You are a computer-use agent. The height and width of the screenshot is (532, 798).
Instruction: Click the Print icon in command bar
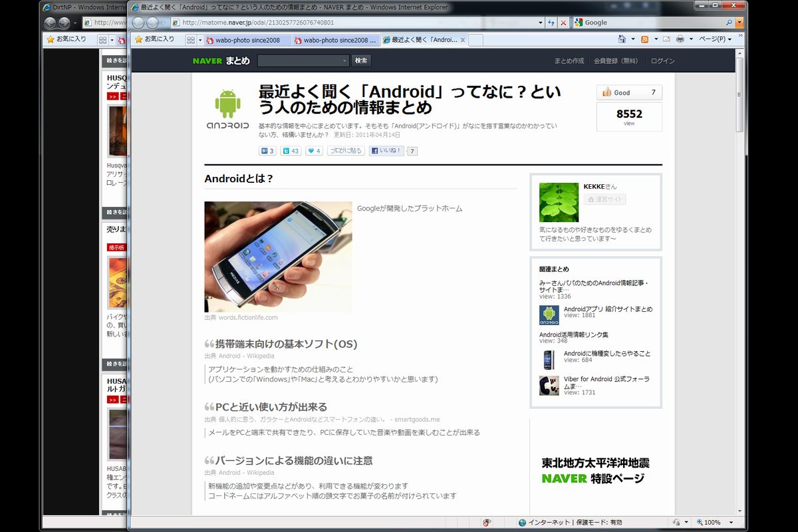(x=680, y=39)
